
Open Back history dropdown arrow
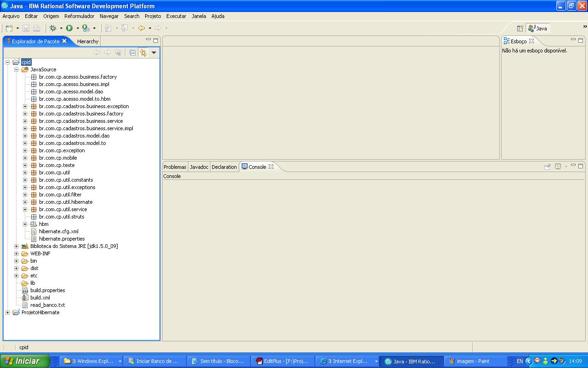[150, 29]
